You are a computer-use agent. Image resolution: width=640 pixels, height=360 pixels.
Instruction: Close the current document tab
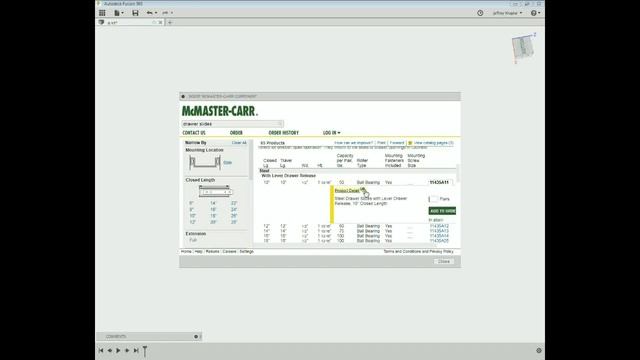coord(160,22)
